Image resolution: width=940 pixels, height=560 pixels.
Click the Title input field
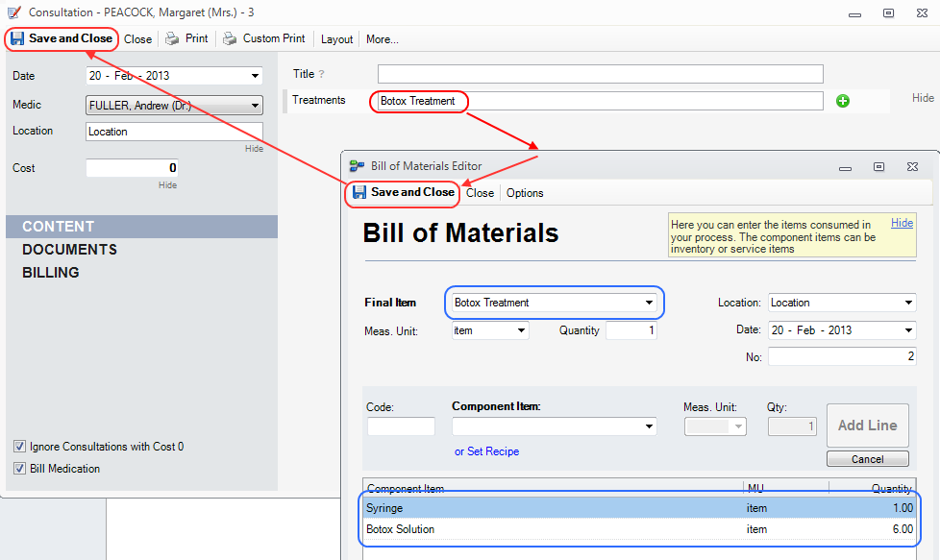[x=600, y=74]
